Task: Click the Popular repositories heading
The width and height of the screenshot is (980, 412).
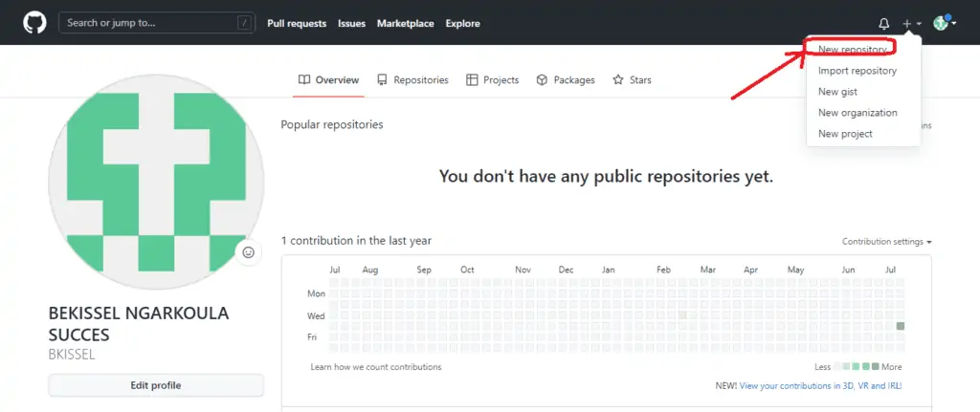Action: pos(332,125)
